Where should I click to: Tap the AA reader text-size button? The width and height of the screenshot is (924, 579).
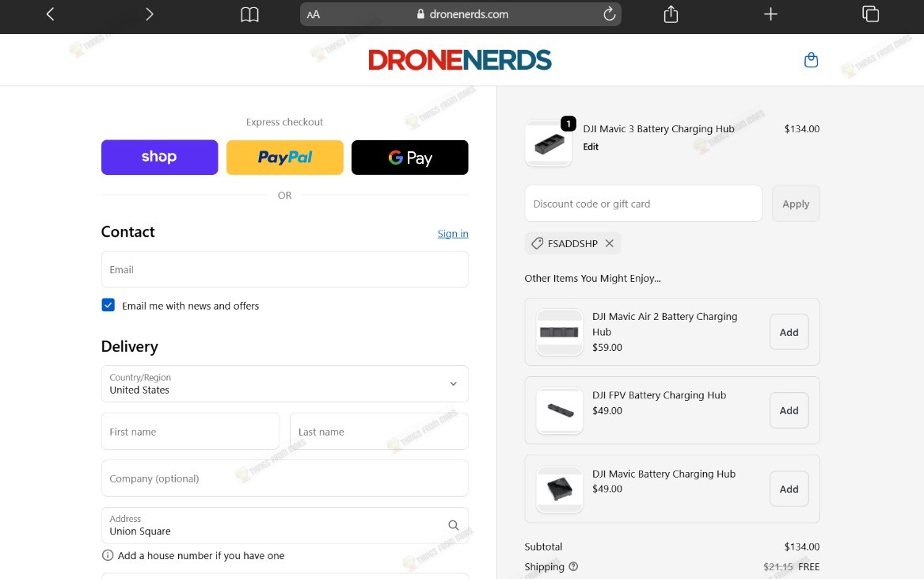click(314, 15)
